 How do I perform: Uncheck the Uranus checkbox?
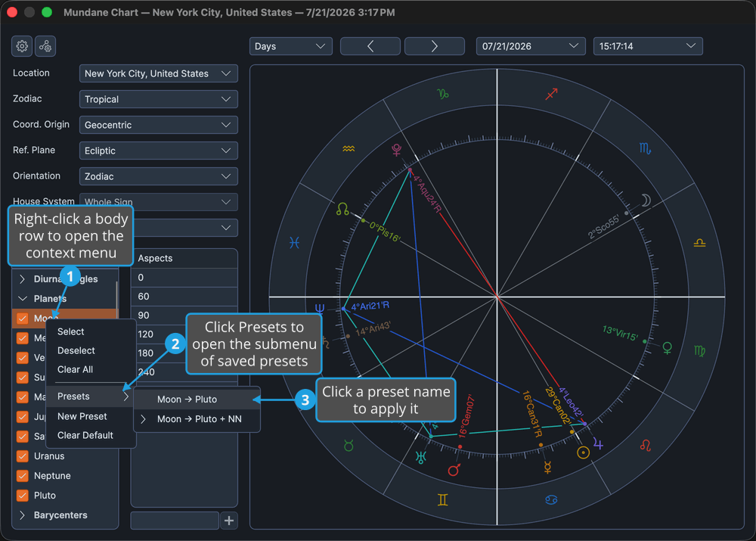22,456
